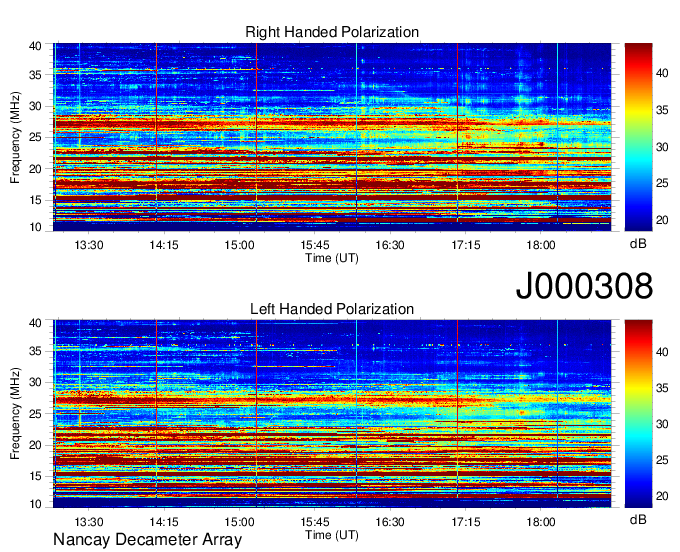Click the 'Nancay Decameter Array' caption
The height and width of the screenshot is (552, 680).
coord(147,540)
